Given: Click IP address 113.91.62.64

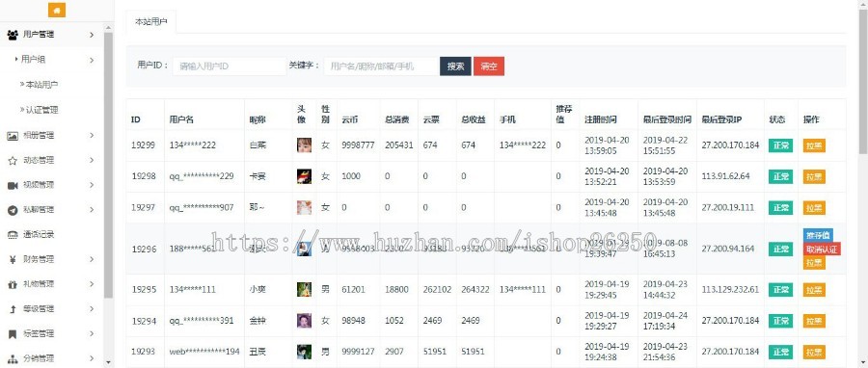Looking at the screenshot, I should tap(725, 176).
